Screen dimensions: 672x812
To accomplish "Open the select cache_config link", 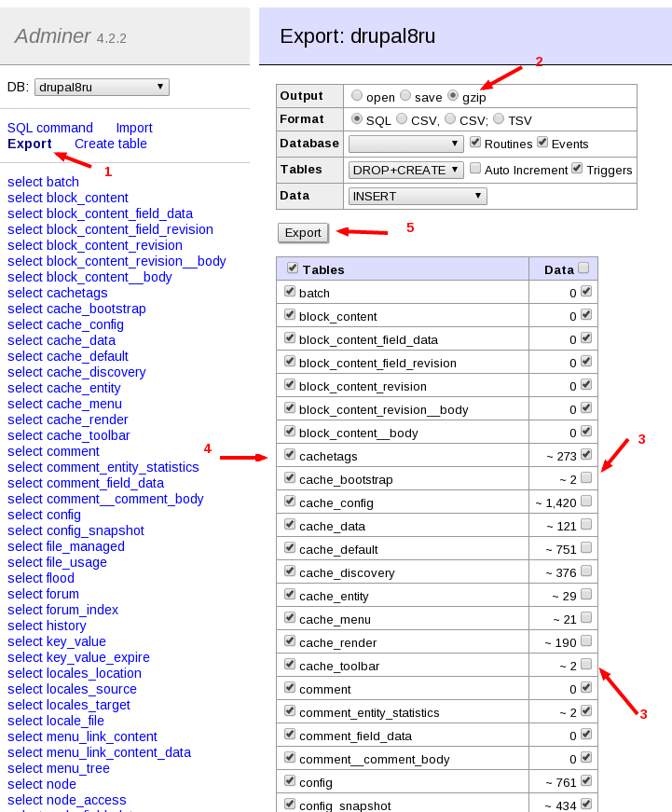I will 65,324.
